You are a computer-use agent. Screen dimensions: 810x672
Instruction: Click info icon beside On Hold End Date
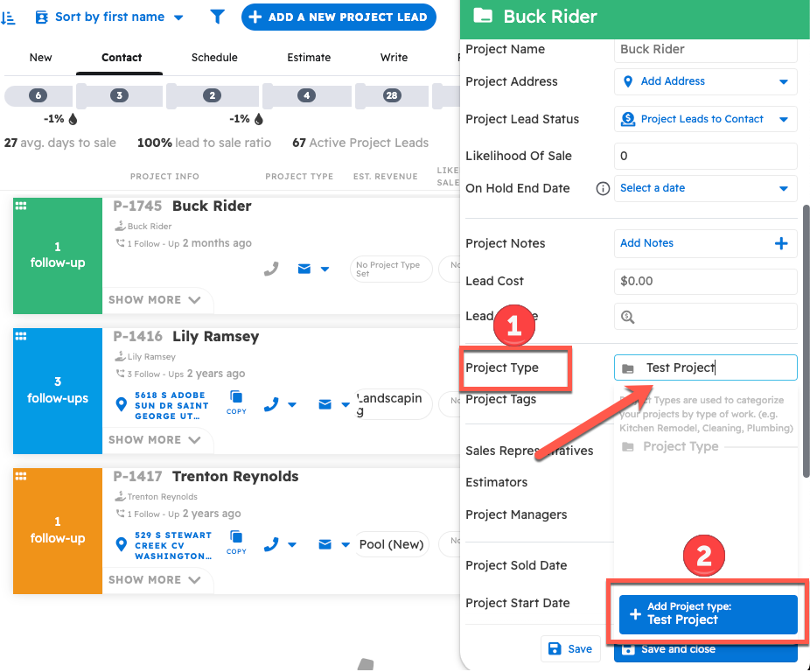[x=602, y=188]
